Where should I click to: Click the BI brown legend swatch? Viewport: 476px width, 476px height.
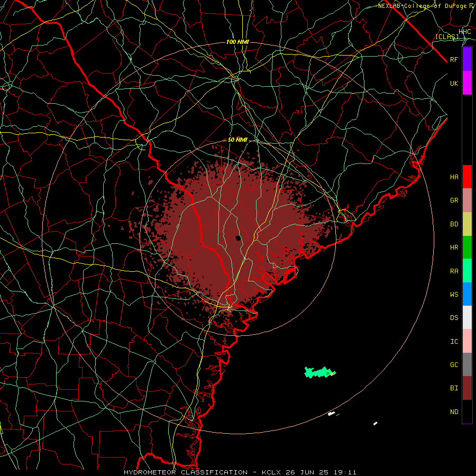coord(467,388)
